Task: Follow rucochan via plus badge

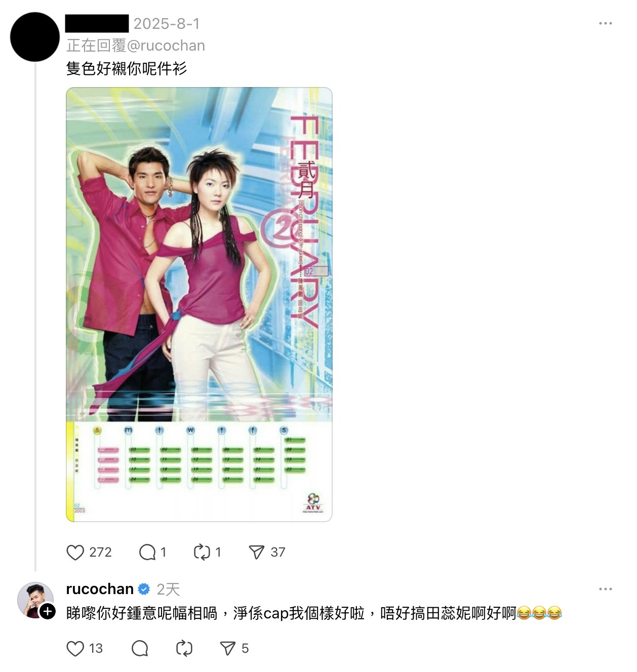Action: 48,611
